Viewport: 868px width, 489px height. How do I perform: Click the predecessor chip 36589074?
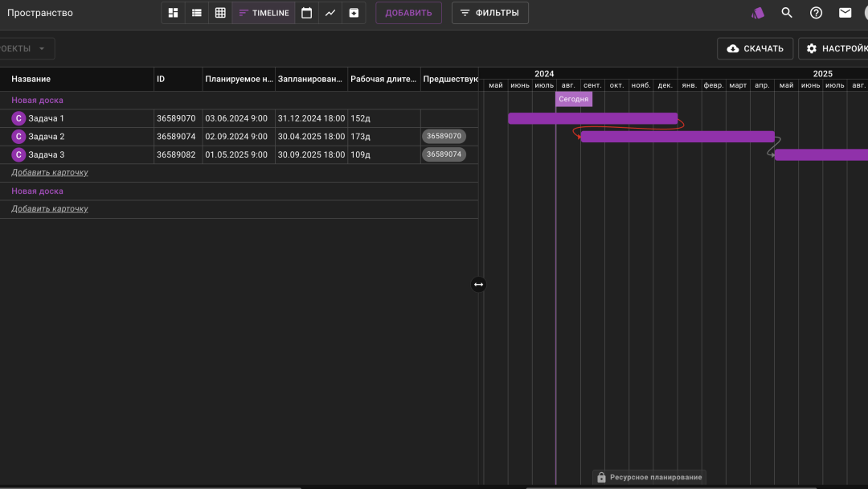(444, 154)
